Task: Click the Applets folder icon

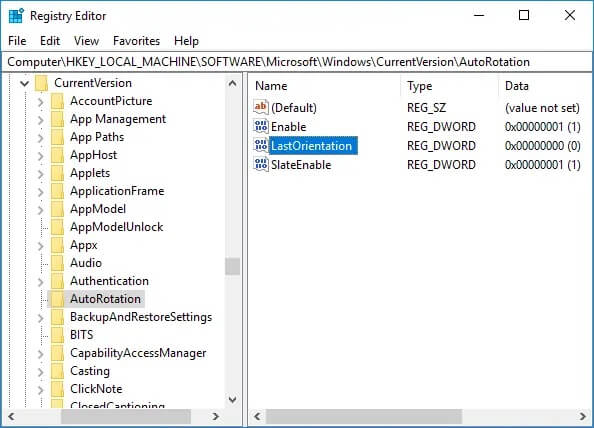Action: point(57,173)
